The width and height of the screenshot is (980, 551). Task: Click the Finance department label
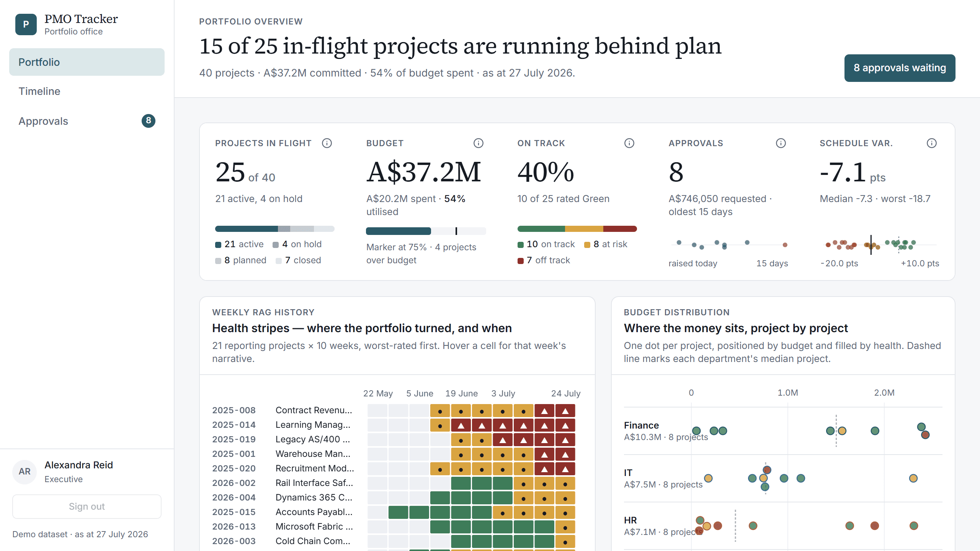641,425
